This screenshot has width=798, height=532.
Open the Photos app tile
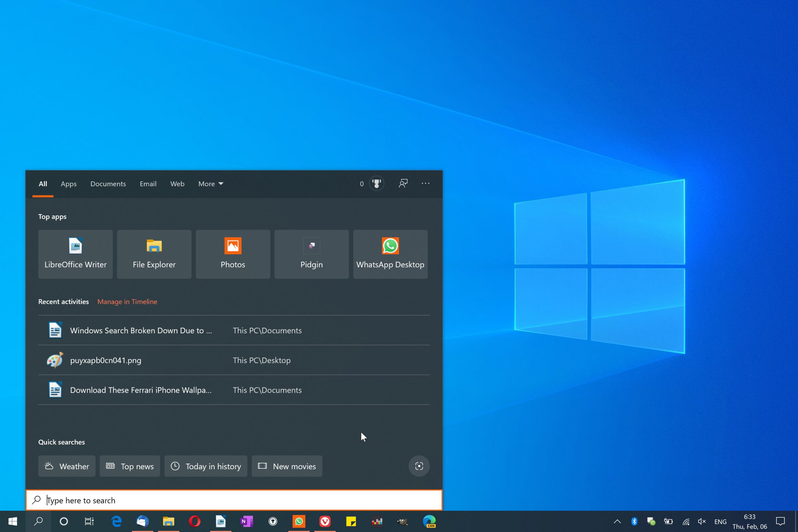pyautogui.click(x=233, y=254)
